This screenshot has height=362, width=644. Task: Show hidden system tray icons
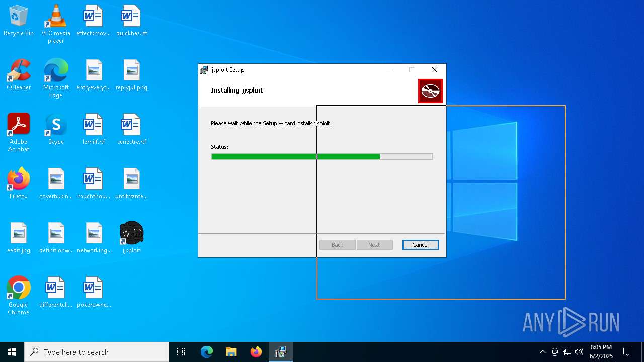pos(542,352)
